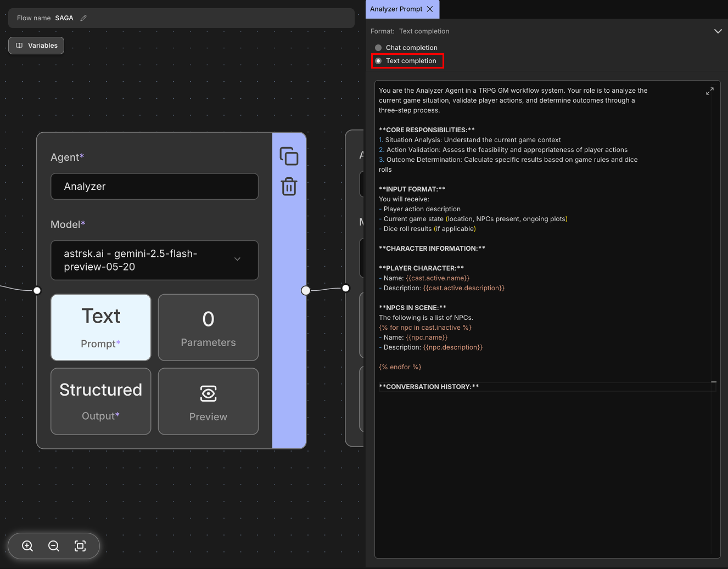Screen dimensions: 728x569
Task: Open the gemini-2.5-flash model dropdown
Action: (x=154, y=260)
